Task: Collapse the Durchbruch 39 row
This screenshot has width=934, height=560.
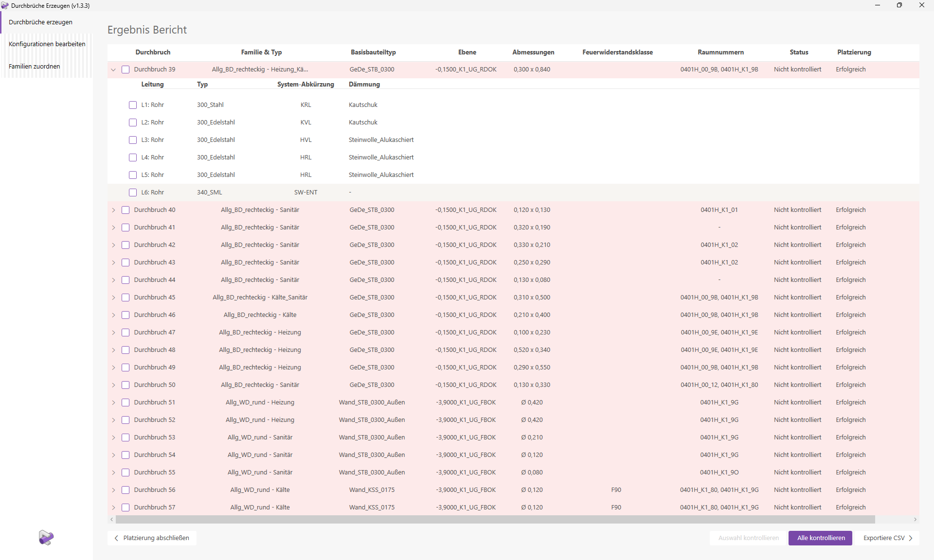Action: point(113,70)
